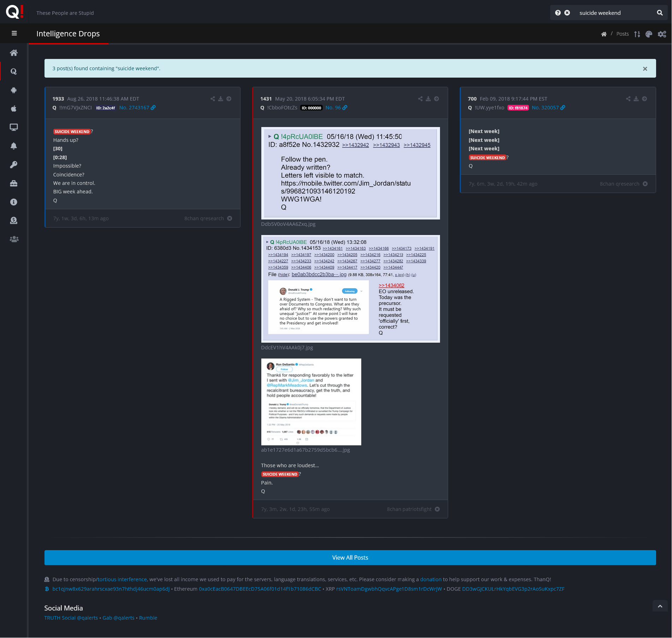Download post 700

[636, 99]
